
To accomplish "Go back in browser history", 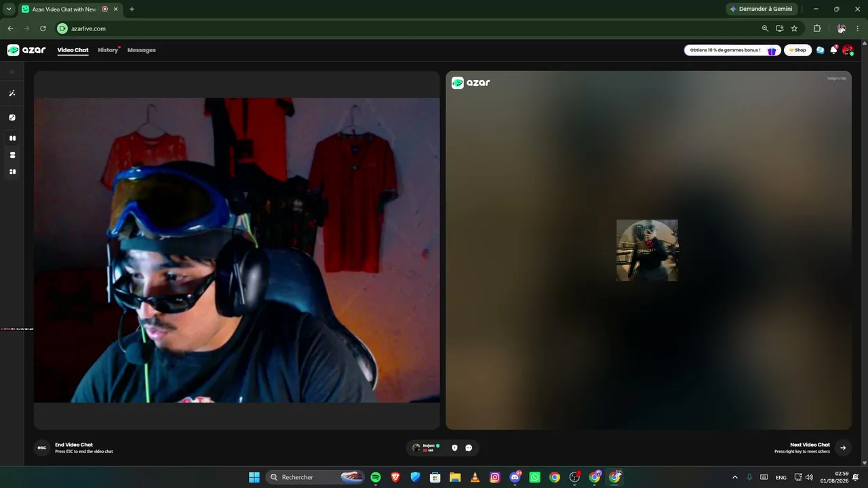I will (x=10, y=28).
